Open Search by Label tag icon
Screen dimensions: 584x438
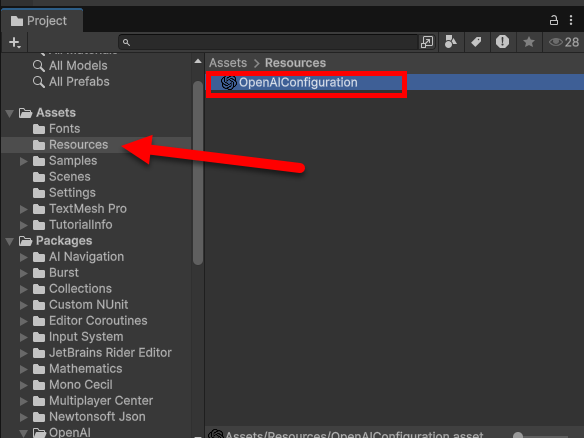point(476,42)
